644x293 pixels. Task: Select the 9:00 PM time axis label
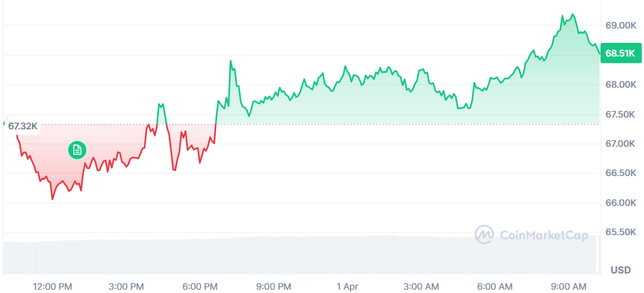pos(274,286)
